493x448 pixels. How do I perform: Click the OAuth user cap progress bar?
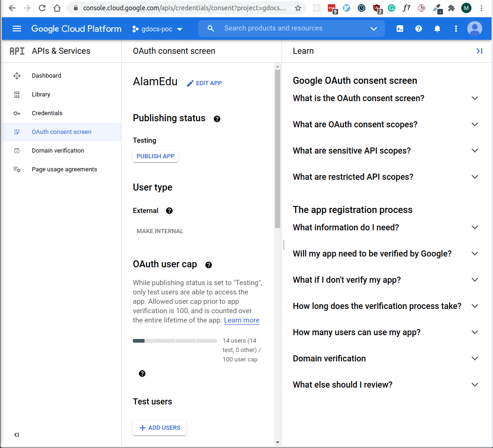(x=175, y=341)
